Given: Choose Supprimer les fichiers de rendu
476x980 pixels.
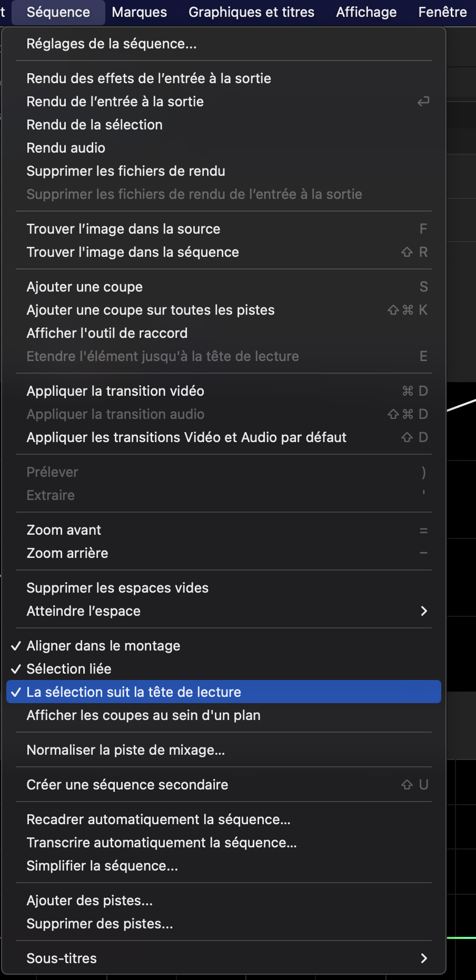Looking at the screenshot, I should [x=126, y=171].
